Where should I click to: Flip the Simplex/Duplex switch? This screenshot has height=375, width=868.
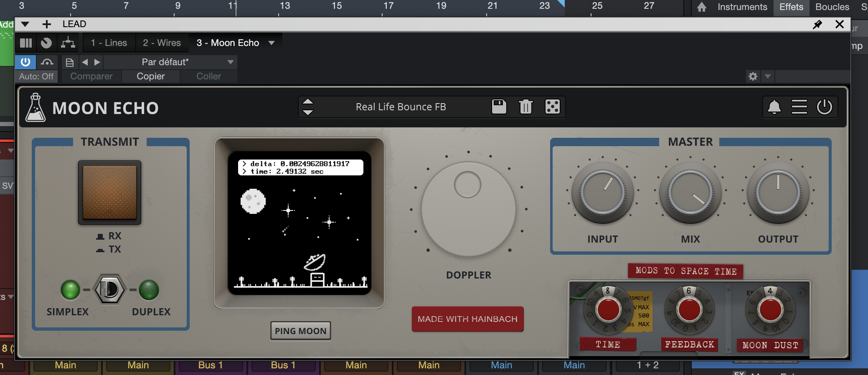110,289
